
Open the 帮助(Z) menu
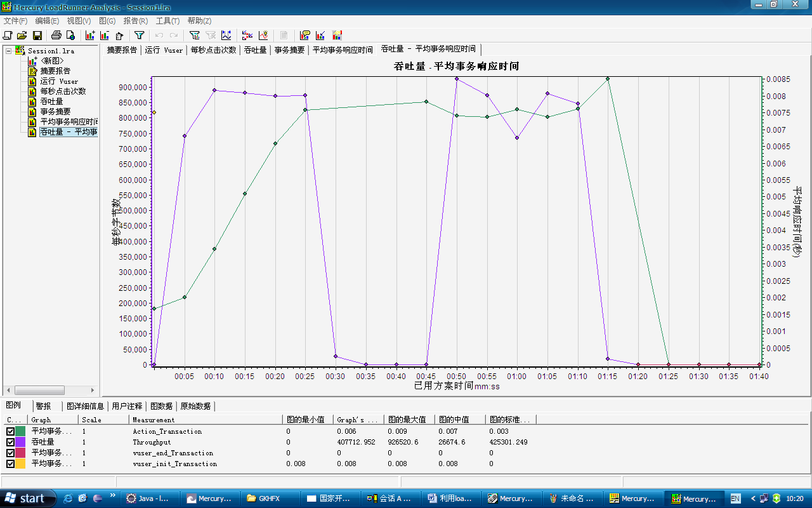(199, 21)
